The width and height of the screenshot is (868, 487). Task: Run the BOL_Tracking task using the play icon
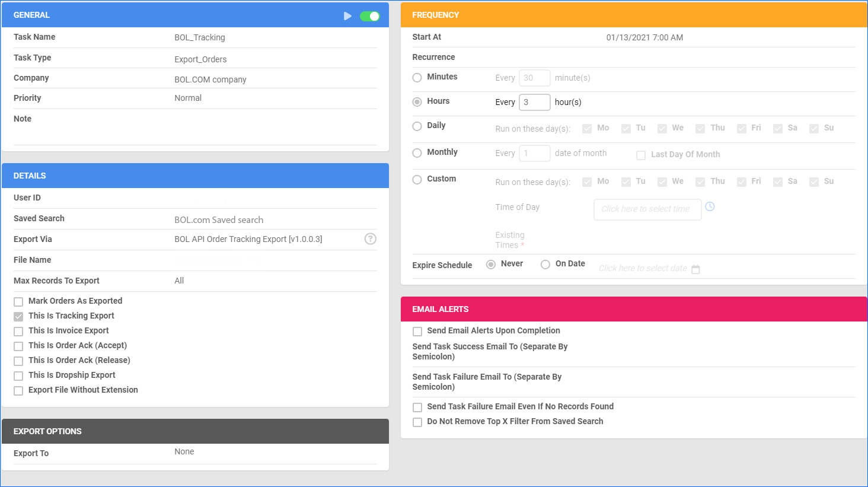point(348,16)
